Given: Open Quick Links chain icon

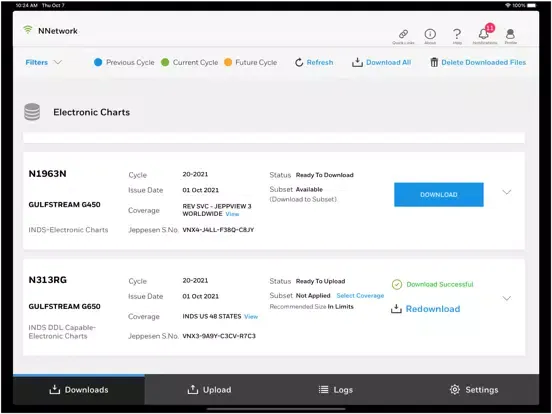Looking at the screenshot, I should (x=403, y=34).
